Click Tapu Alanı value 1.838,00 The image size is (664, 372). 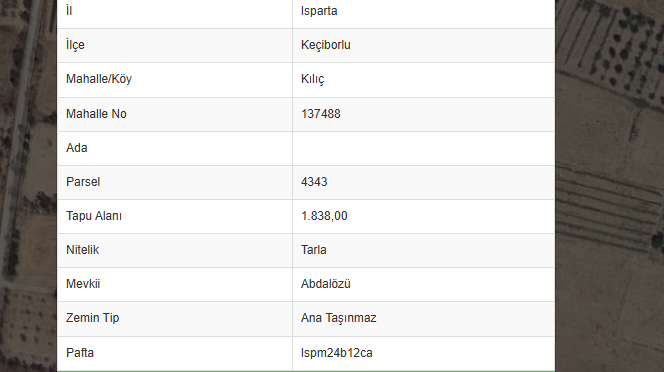coord(324,216)
